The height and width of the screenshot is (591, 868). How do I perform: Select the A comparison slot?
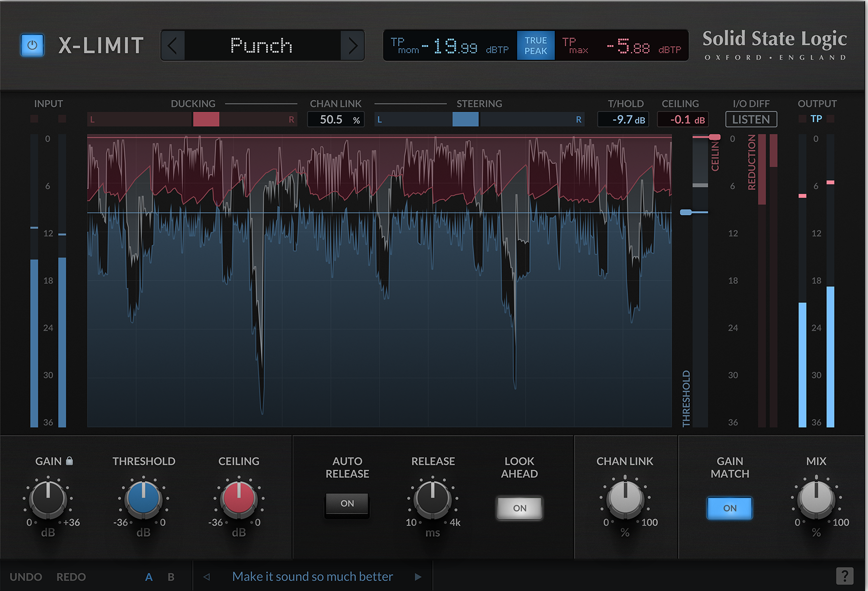tap(149, 577)
